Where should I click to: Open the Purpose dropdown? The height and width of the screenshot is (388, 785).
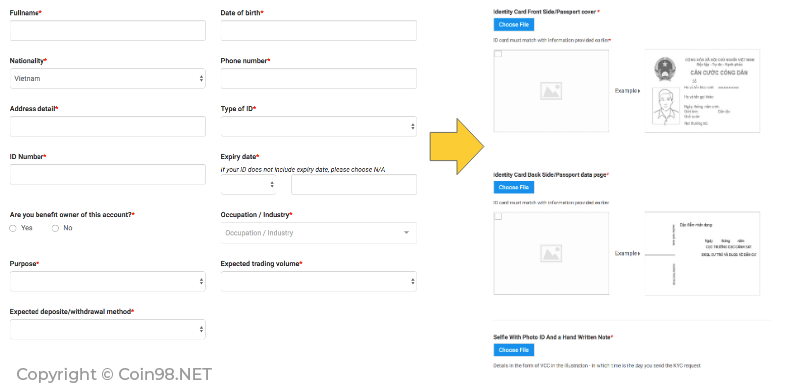[108, 281]
